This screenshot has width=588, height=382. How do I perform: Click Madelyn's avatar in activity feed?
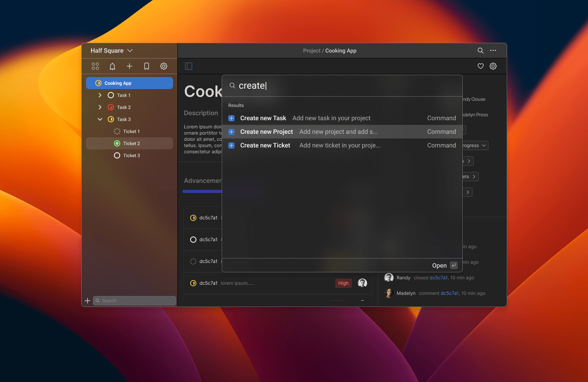coord(389,293)
